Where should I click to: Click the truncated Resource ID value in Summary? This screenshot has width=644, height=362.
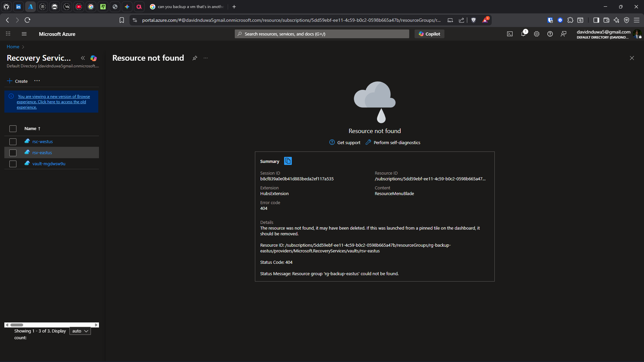(x=430, y=179)
